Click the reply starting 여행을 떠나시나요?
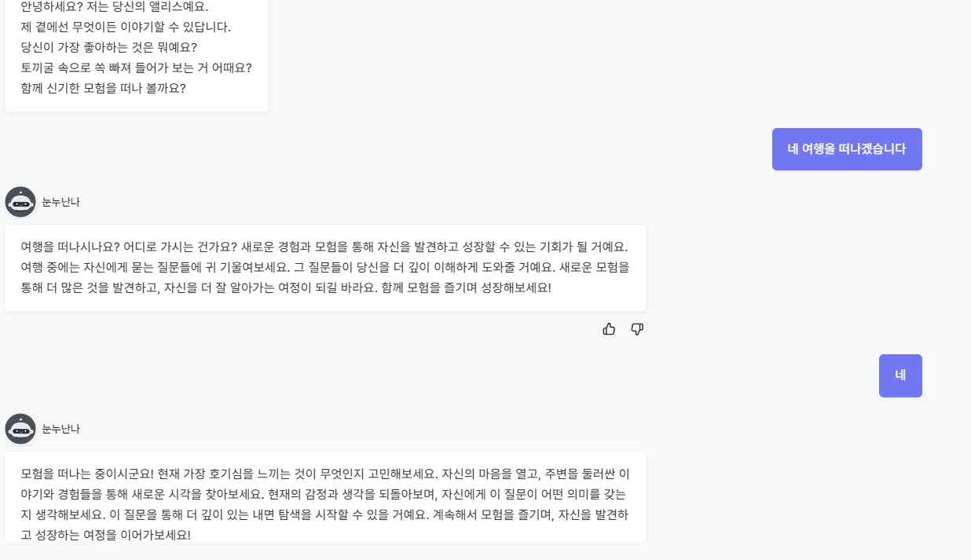Screen dimensions: 971x560 (x=325, y=268)
